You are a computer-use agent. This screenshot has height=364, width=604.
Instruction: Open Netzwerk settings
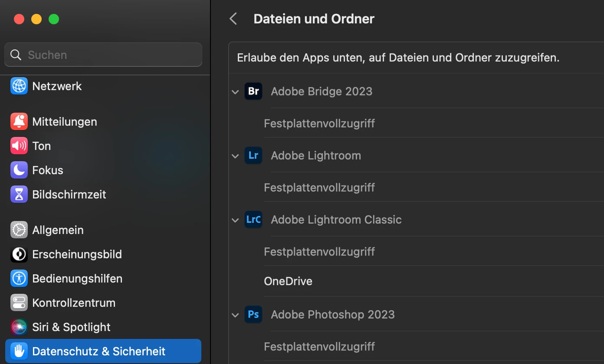click(x=103, y=86)
